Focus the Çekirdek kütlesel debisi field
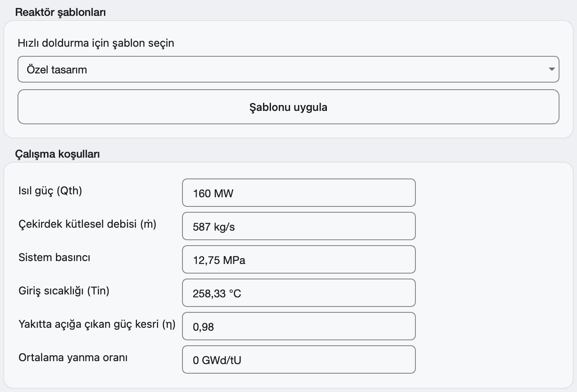The width and height of the screenshot is (577, 392). [299, 226]
